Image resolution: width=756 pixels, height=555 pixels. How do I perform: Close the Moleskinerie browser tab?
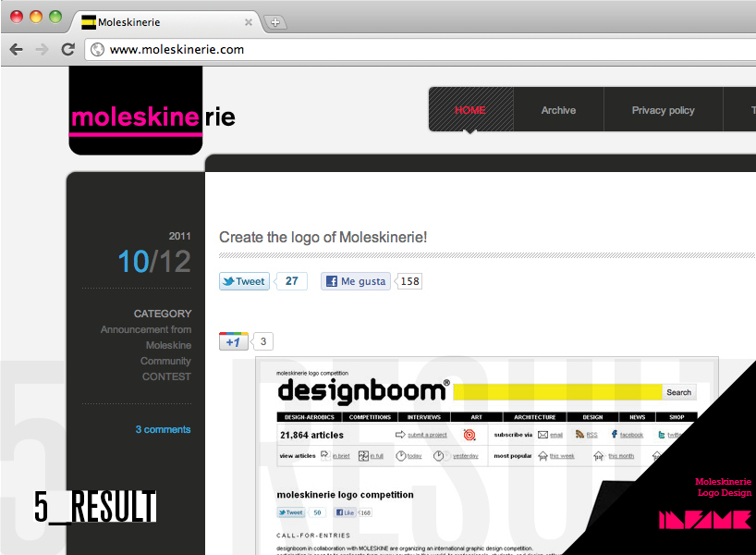coord(248,22)
